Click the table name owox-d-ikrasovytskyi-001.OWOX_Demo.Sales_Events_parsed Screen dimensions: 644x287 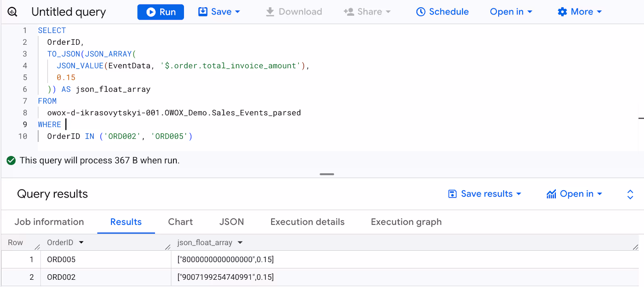coord(174,113)
